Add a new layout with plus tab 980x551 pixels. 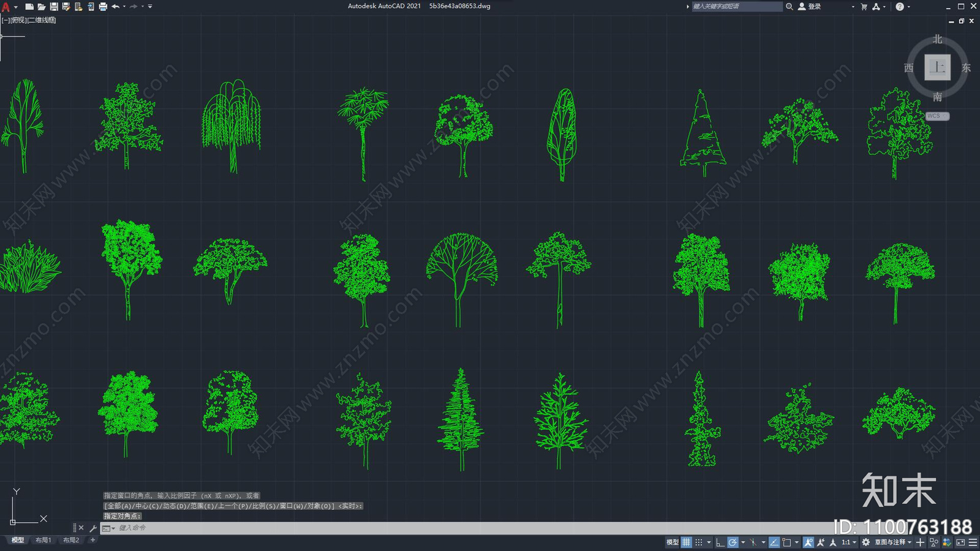[x=92, y=540]
